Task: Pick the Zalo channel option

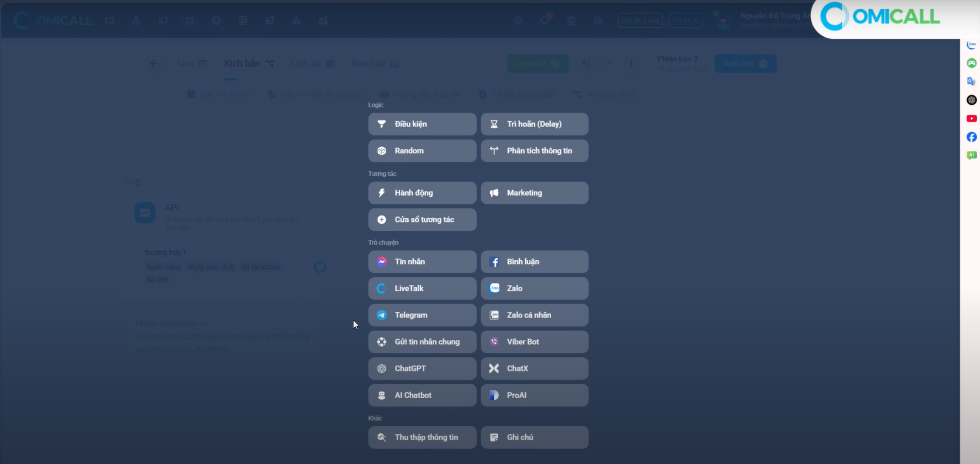Action: tap(534, 288)
